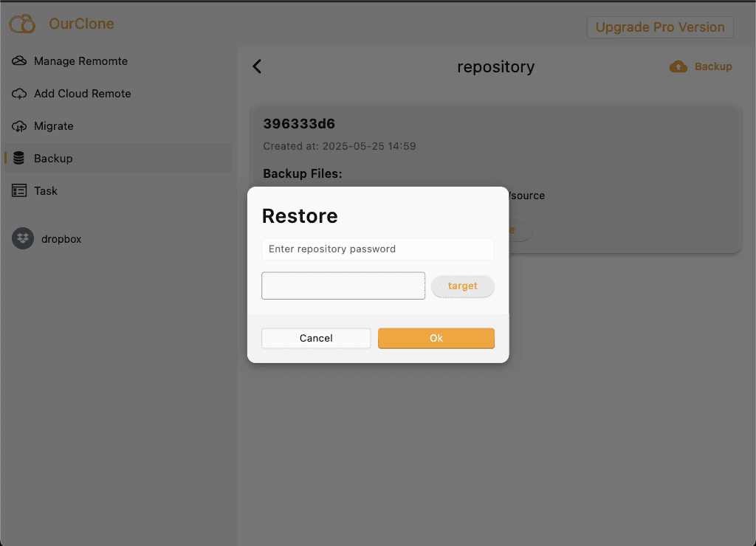The width and height of the screenshot is (756, 546).
Task: Go back using the left chevron arrow
Action: pyautogui.click(x=257, y=66)
